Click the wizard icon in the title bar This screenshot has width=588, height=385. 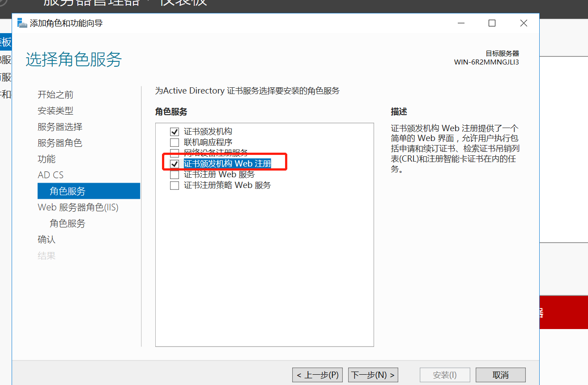click(x=22, y=23)
